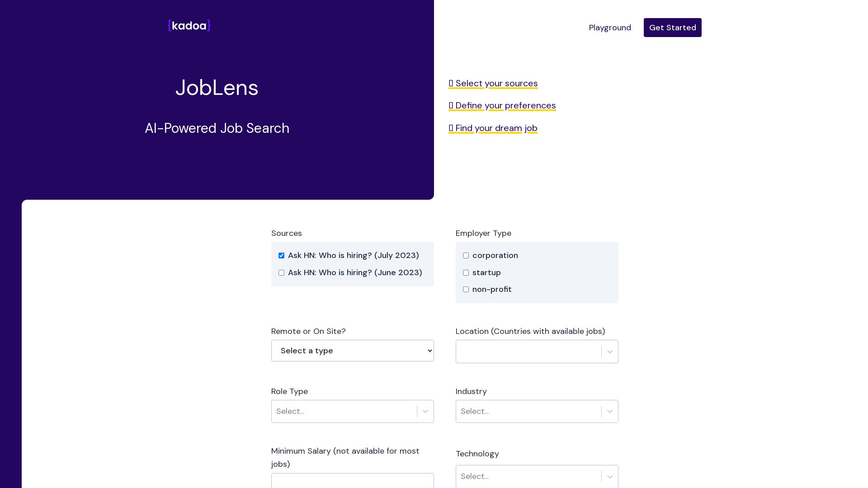868x488 pixels.
Task: Enable the June 2023 hiring source
Action: 281,273
